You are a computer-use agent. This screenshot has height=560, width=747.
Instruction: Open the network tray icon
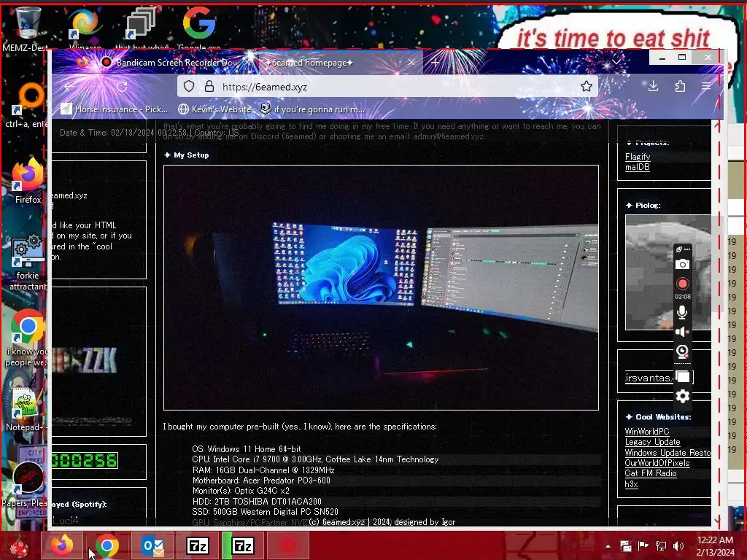(x=661, y=546)
